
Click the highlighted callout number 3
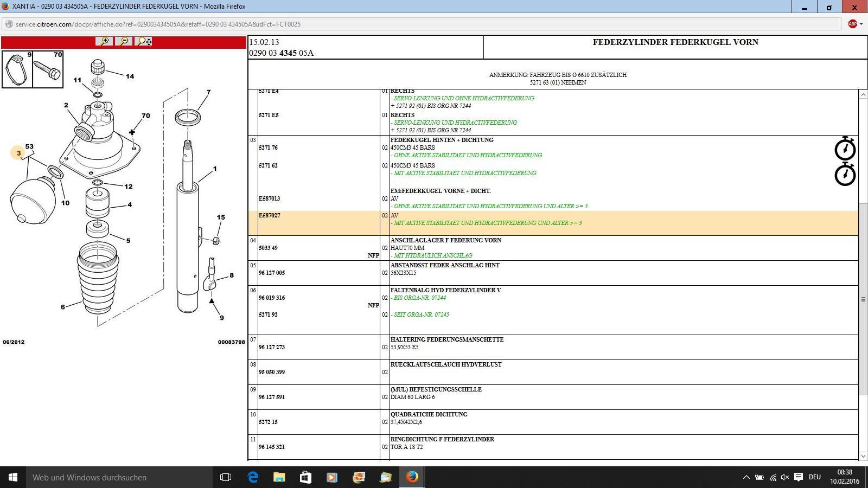pyautogui.click(x=18, y=153)
